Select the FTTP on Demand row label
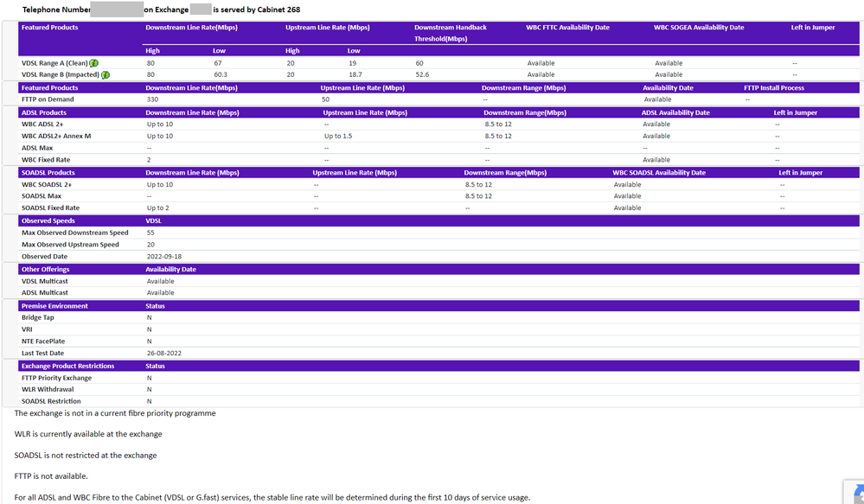Viewport: 864px width, 504px height. pos(48,99)
